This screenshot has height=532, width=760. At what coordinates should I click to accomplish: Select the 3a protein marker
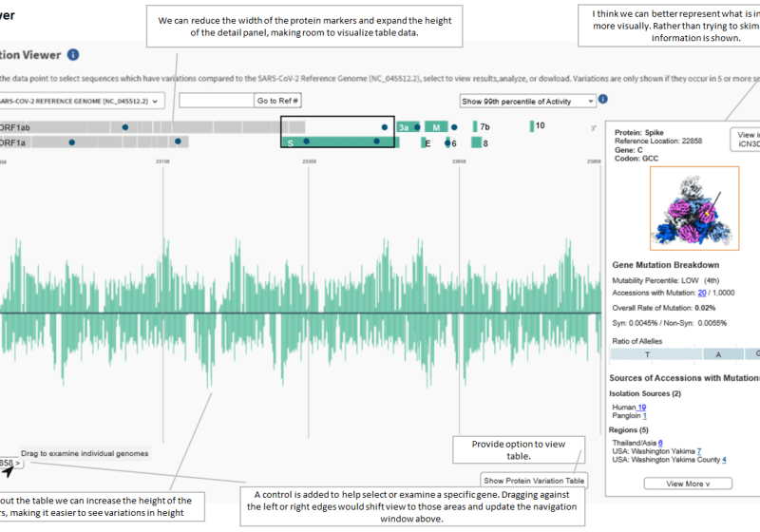pos(408,127)
